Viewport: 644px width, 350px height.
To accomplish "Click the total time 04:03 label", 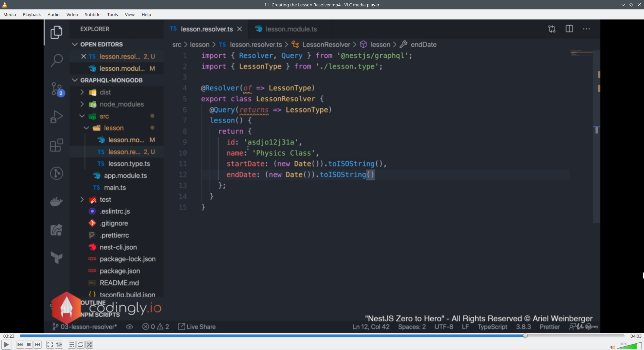I will coord(636,336).
